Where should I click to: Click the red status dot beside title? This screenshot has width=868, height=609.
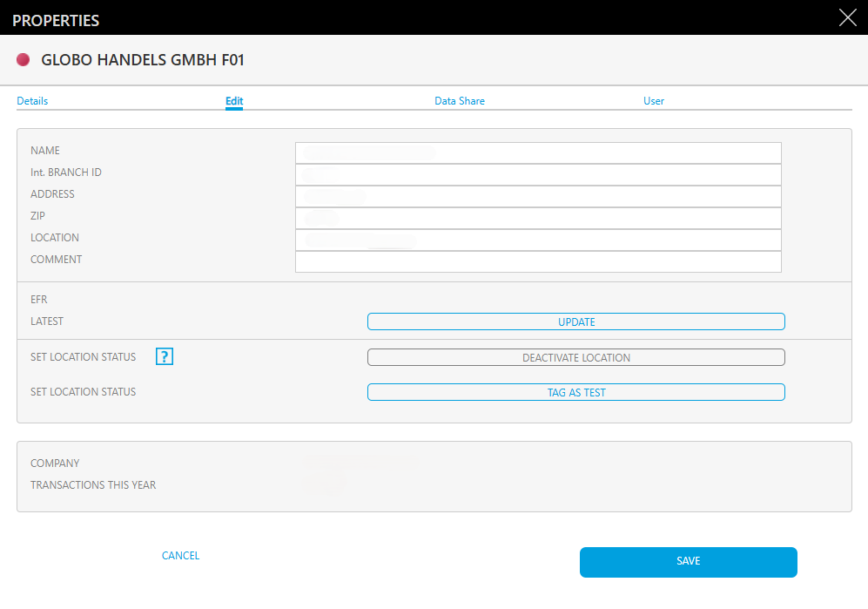pos(24,60)
